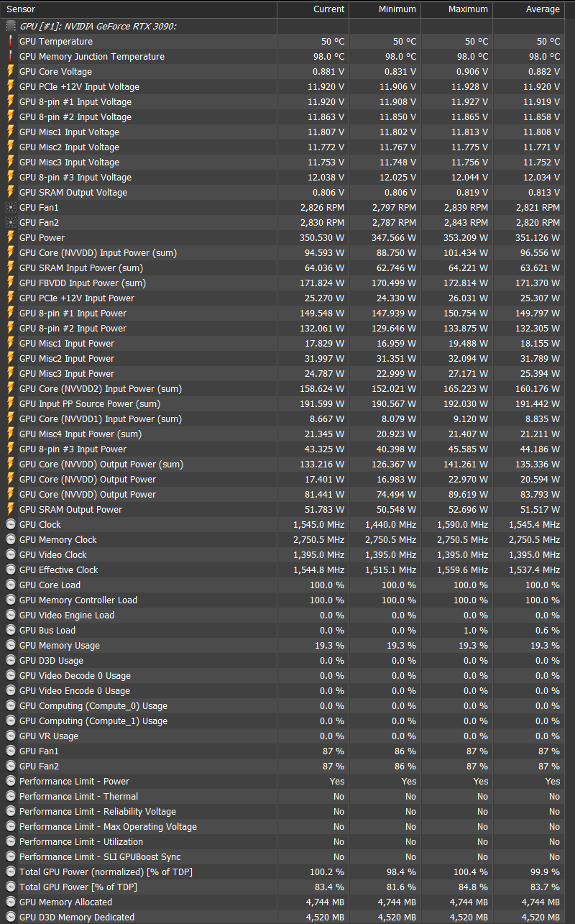This screenshot has width=575, height=924.
Task: Click the 1,590.0 MHz maximum GPU Clock value
Action: (x=462, y=524)
